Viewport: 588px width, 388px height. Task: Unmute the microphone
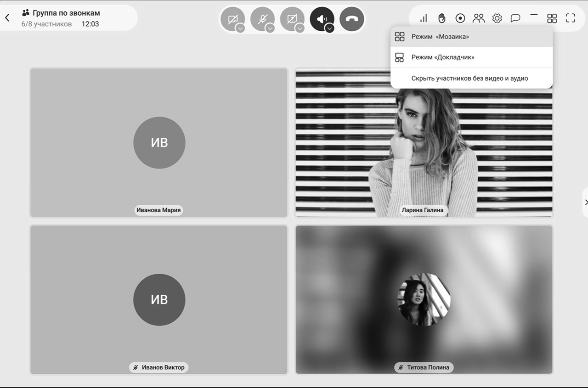point(262,19)
